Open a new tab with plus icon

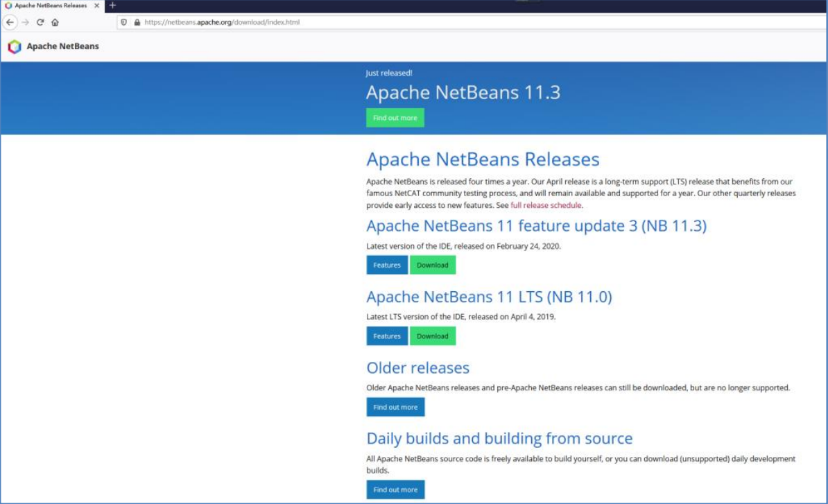click(112, 6)
